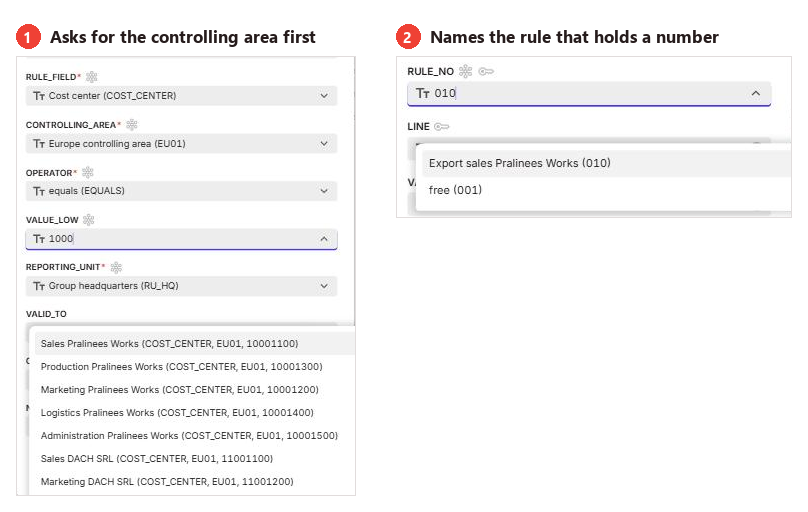The image size is (808, 512).
Task: Collapse the RULE_NO dropdown with up chevron
Action: click(755, 93)
